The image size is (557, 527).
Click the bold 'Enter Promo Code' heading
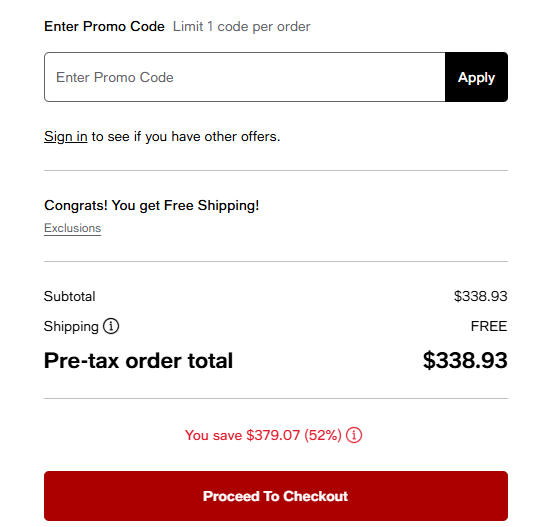click(x=104, y=27)
